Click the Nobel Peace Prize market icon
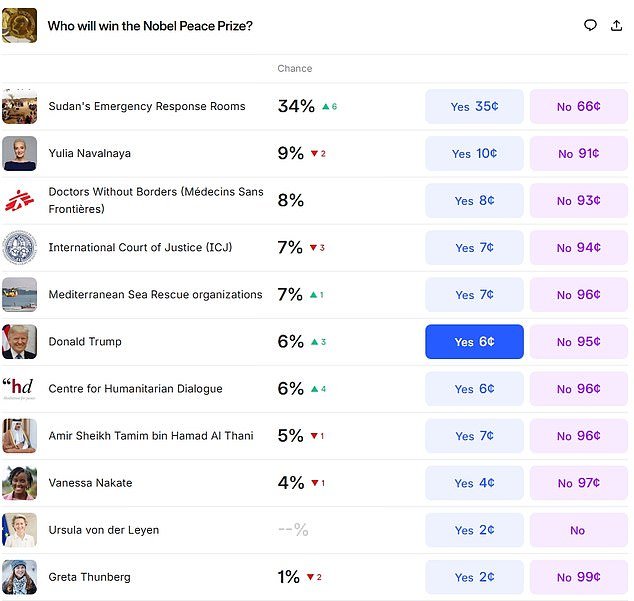The height and width of the screenshot is (601, 634). [x=20, y=25]
